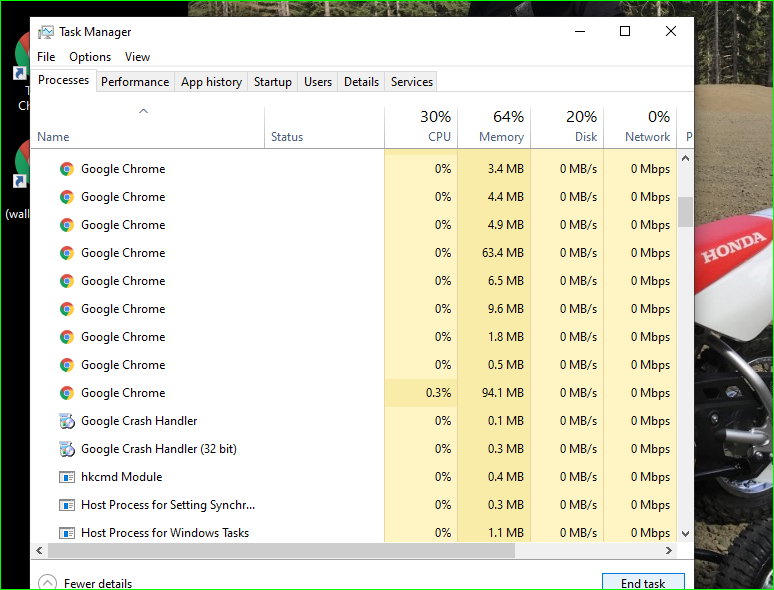Switch to the Performance tab
Screen dimensions: 774x590
point(135,82)
